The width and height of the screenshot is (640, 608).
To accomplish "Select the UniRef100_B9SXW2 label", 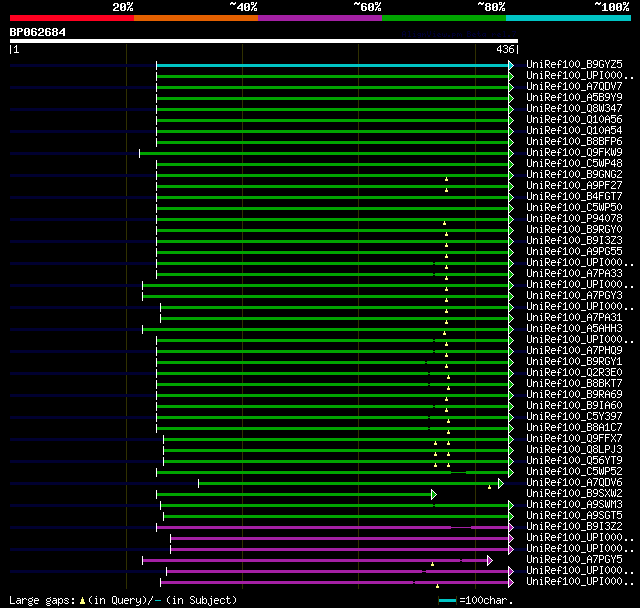I will 574,494.
